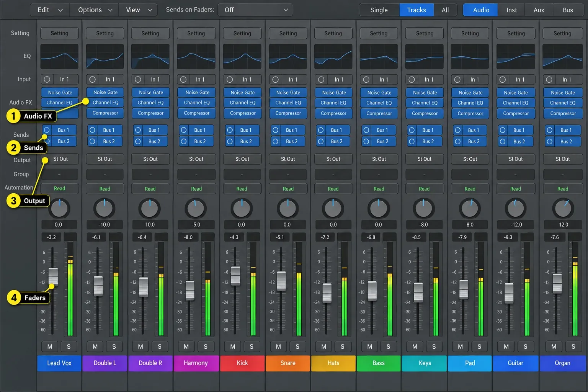Select the Snare channel name label

point(288,363)
